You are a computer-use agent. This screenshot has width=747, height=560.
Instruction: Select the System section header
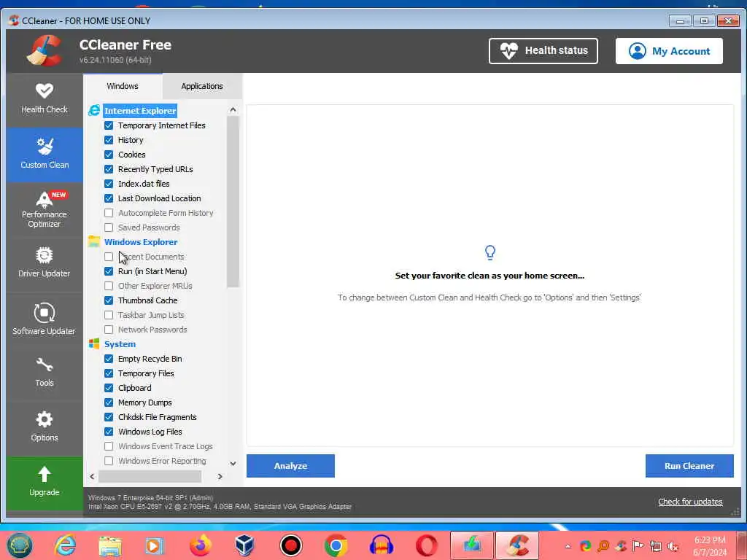(x=120, y=344)
